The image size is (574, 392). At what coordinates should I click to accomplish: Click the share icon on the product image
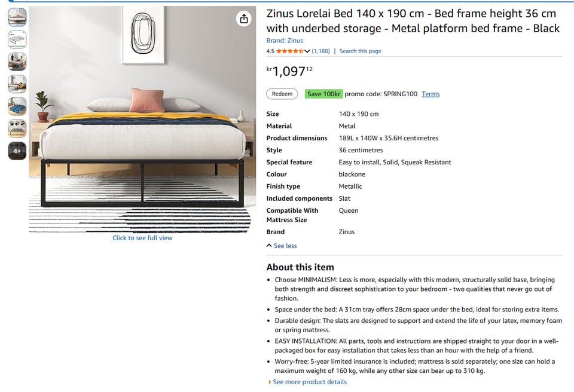point(244,19)
